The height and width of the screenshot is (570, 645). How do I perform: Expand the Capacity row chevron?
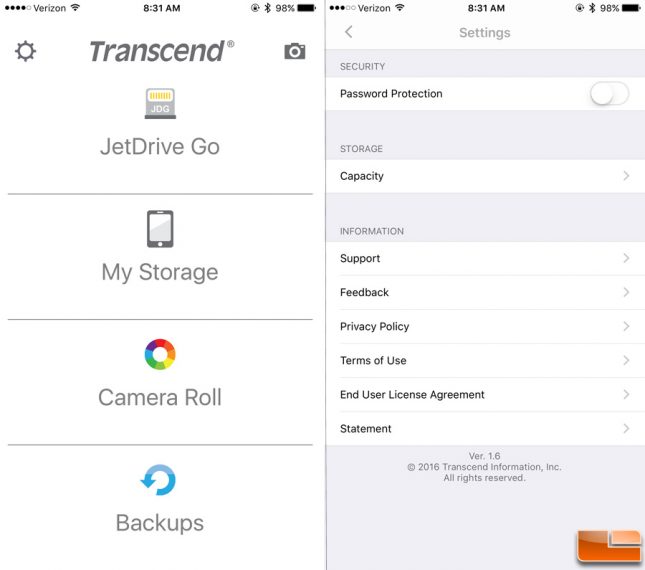click(x=626, y=176)
